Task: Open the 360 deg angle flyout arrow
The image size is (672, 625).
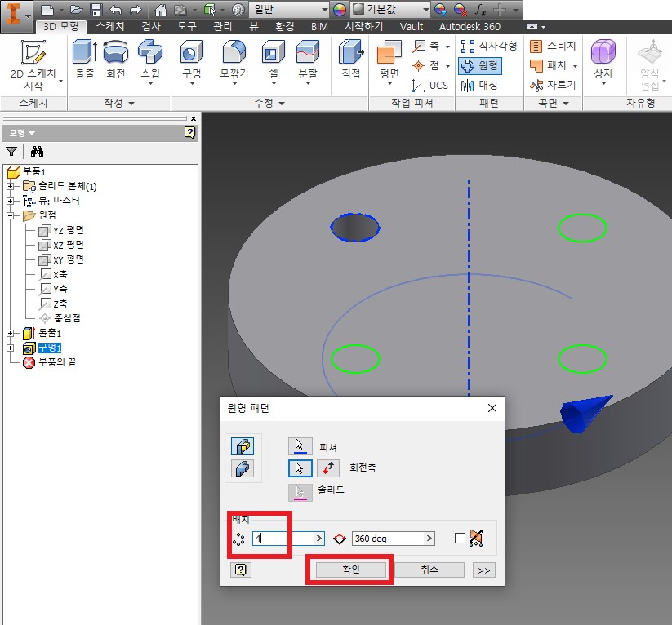Action: (429, 538)
